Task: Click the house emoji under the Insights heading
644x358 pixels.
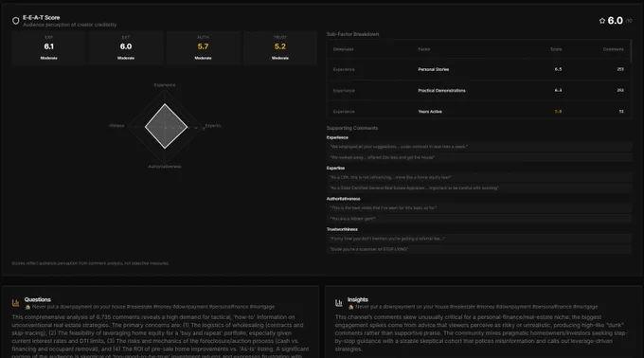Action: 351,307
